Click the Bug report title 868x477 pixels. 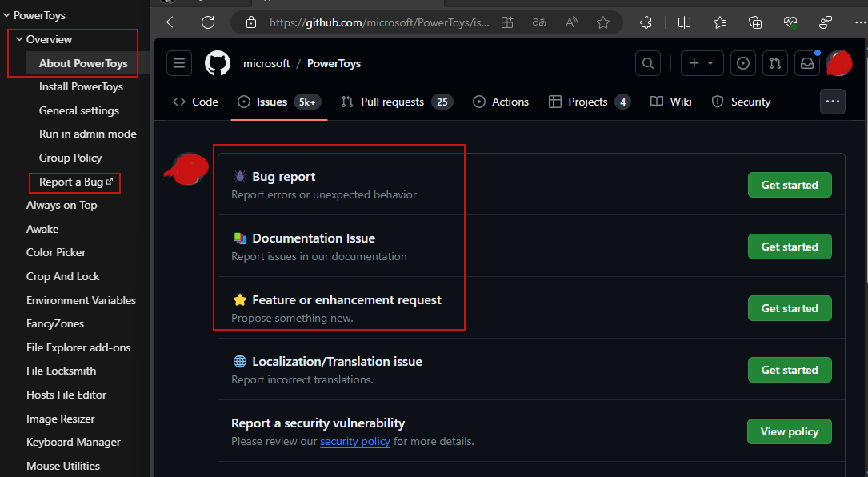pos(283,177)
